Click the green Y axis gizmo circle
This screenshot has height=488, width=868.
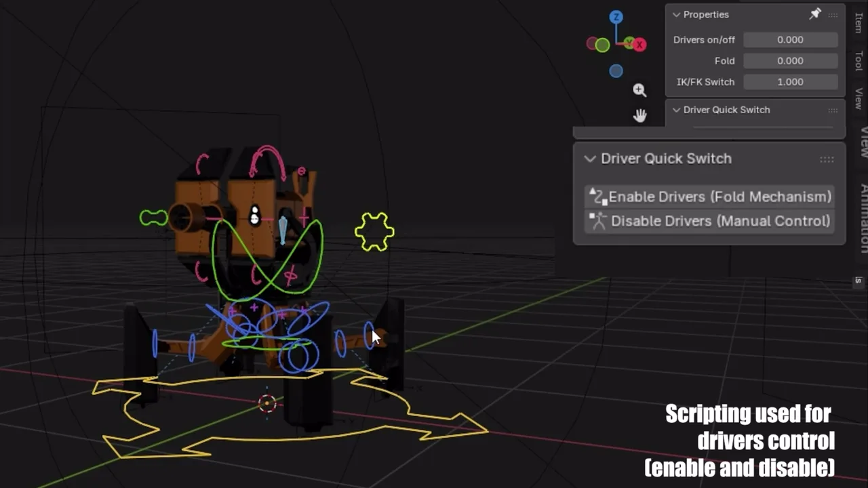coord(602,45)
